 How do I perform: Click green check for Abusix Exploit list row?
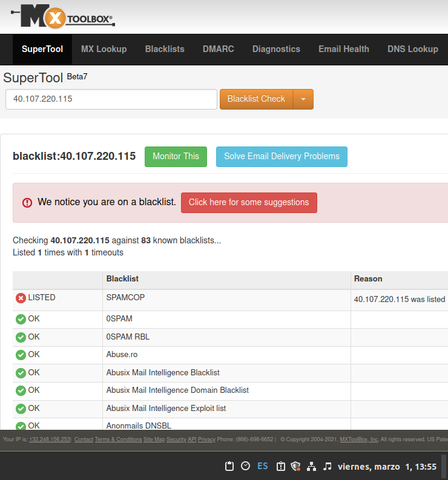pos(21,409)
